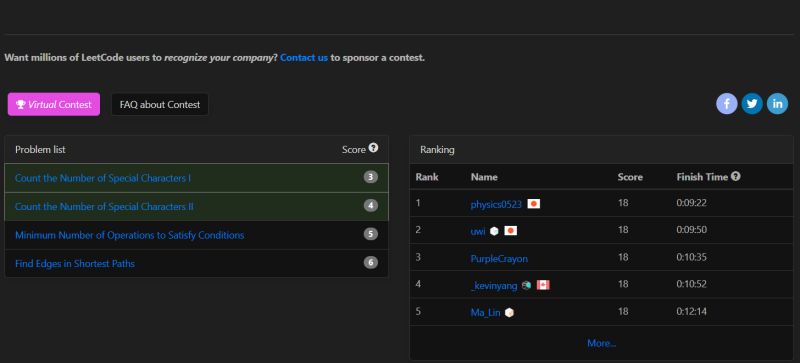Start the Virtual Contest
The width and height of the screenshot is (800, 363).
(54, 105)
